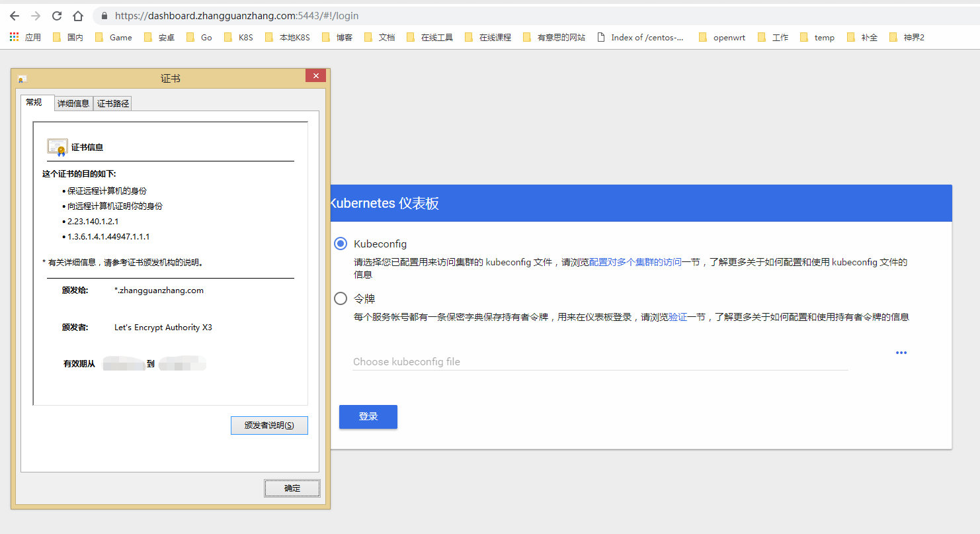Select the Kubeconfig radio option
This screenshot has height=534, width=980.
pos(341,244)
